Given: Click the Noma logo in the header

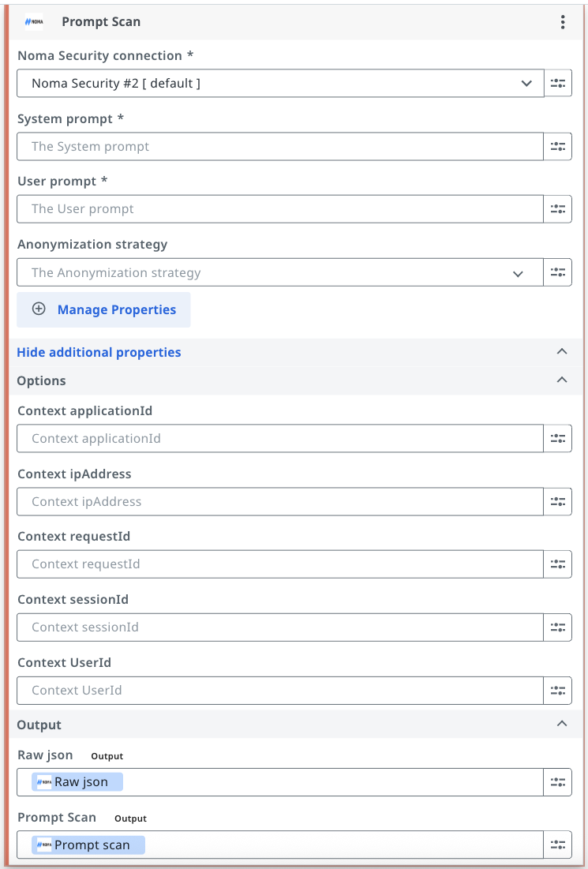Looking at the screenshot, I should (34, 22).
